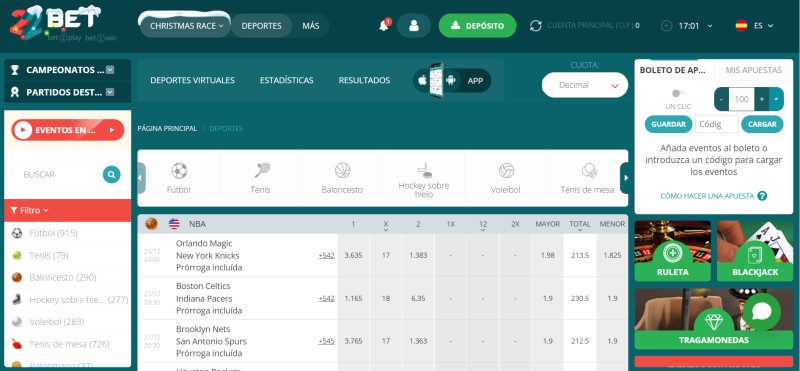This screenshot has height=371, width=800.
Task: Open the notifications bell
Action: click(x=384, y=26)
